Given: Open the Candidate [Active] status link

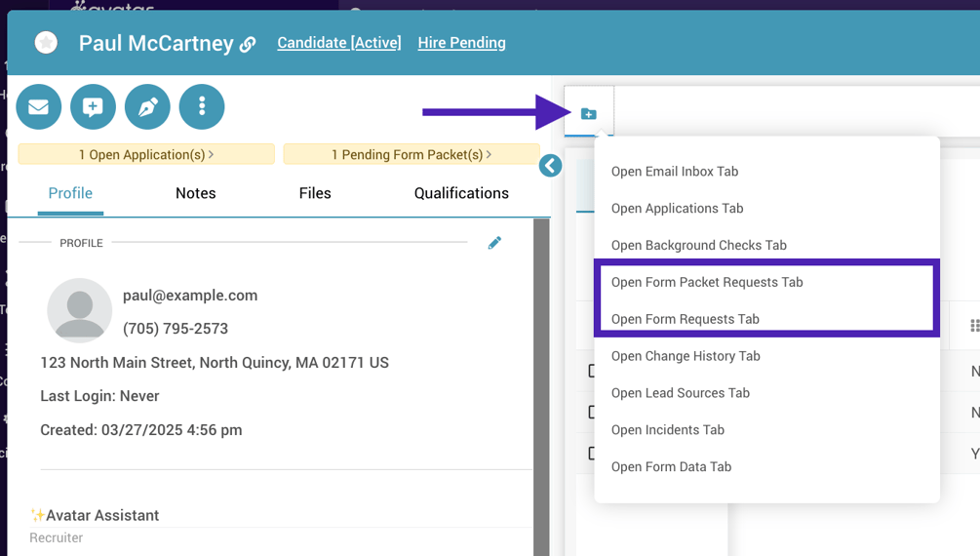Looking at the screenshot, I should [x=339, y=43].
